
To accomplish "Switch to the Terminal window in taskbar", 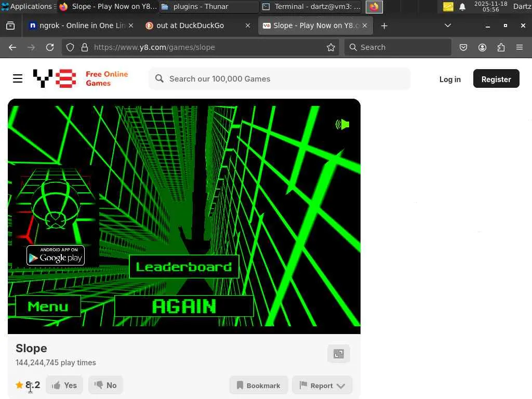I will tap(312, 6).
